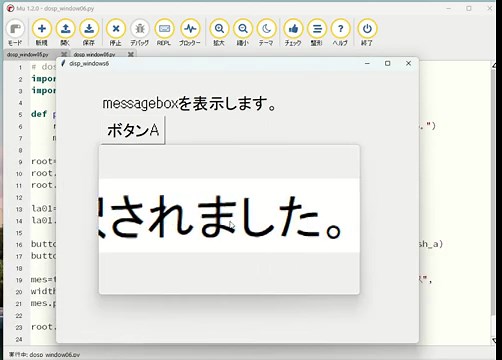This screenshot has height=360, width=502.
Task: Click line 5 'def' keyword
Action: (x=39, y=114)
